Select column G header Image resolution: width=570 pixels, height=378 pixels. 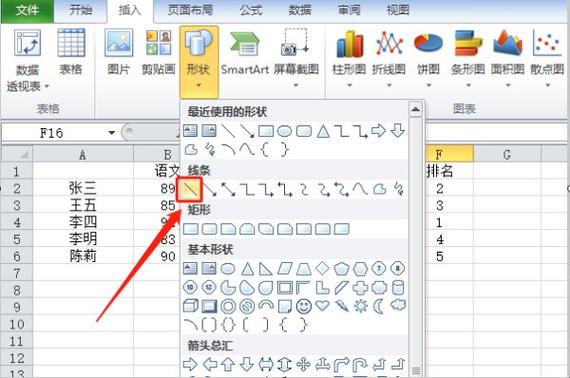(x=507, y=155)
